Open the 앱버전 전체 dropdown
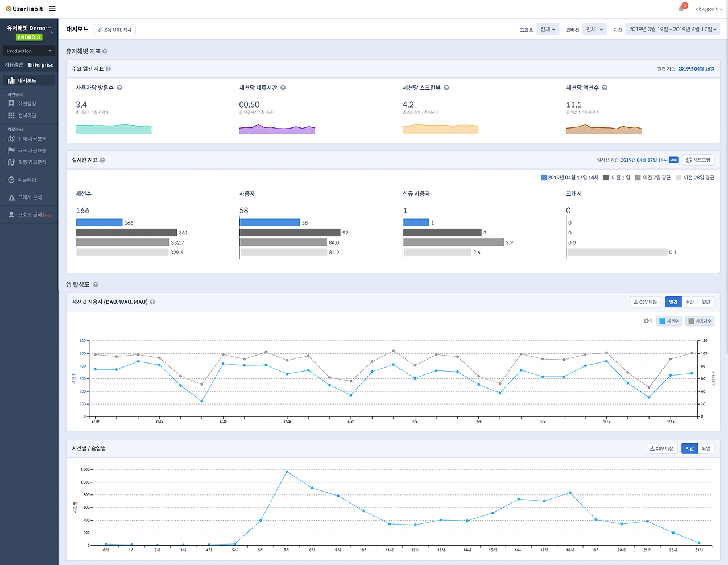The image size is (728, 565). 594,30
